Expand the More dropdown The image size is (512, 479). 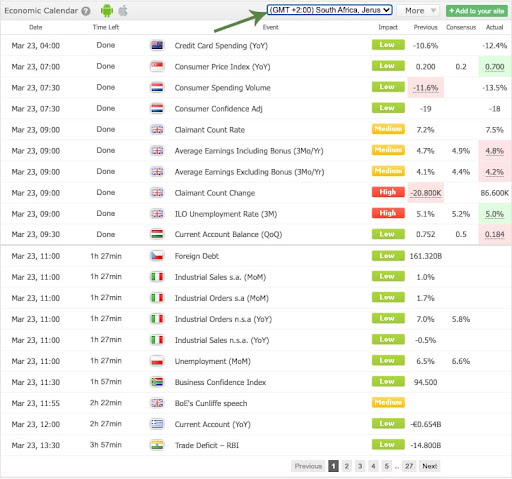click(x=418, y=11)
